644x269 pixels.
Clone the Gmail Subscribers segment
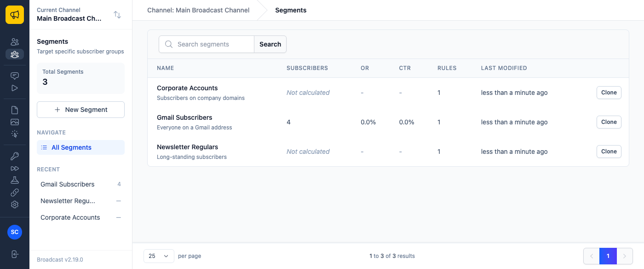609,122
